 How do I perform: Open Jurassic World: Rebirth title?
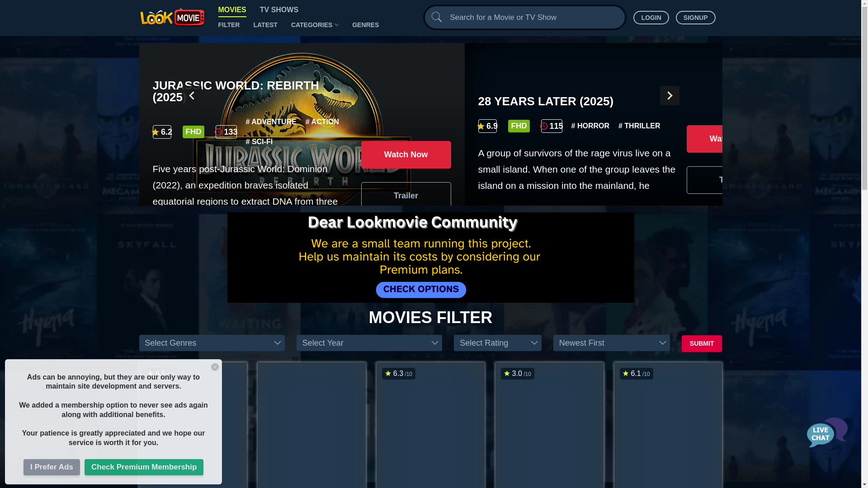236,91
